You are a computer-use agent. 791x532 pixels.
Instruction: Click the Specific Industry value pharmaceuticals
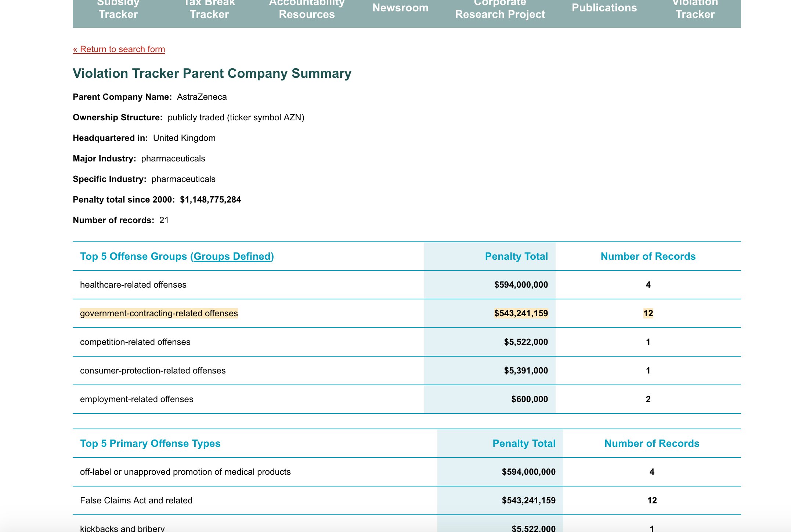click(x=184, y=179)
